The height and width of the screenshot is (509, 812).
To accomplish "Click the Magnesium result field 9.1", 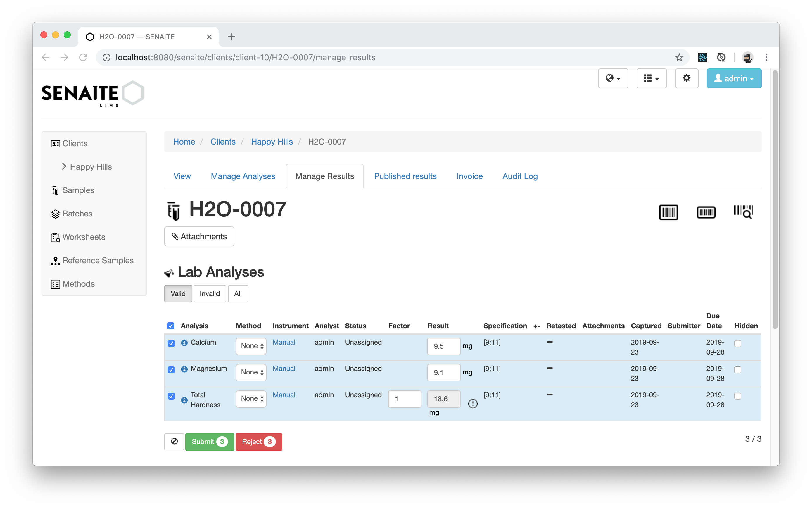I will click(444, 372).
